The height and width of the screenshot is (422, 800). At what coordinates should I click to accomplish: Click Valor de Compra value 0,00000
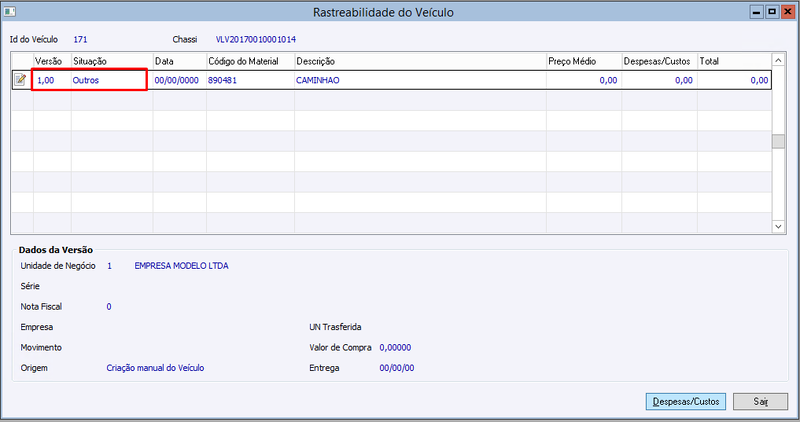point(395,347)
